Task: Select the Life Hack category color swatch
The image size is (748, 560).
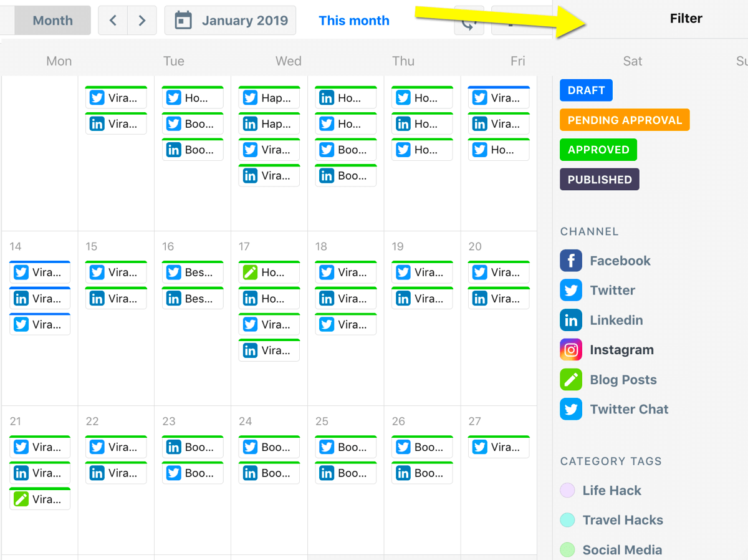Action: coord(567,490)
